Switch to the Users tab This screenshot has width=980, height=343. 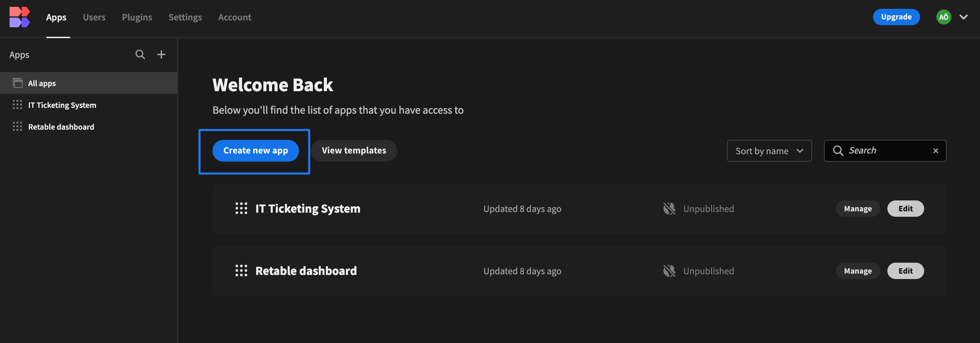[94, 17]
